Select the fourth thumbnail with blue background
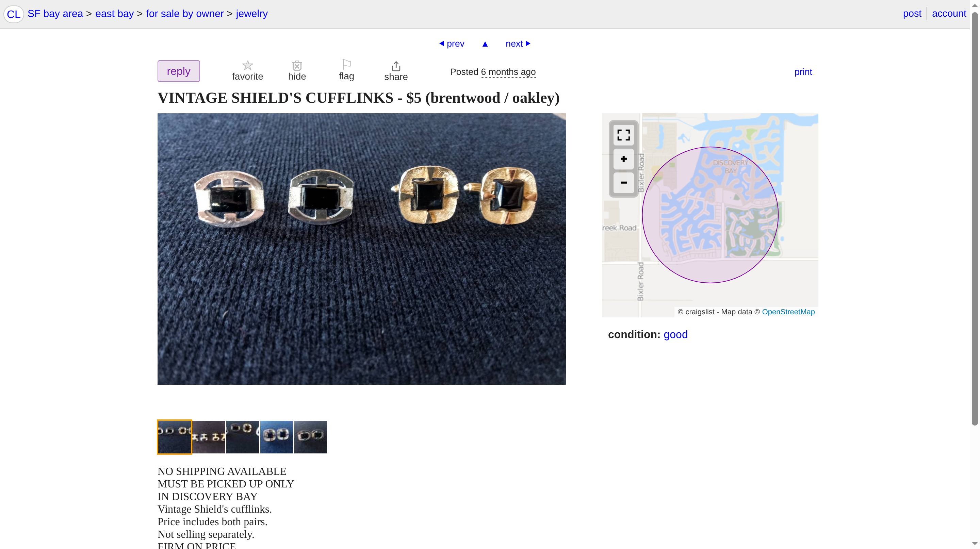Image resolution: width=980 pixels, height=549 pixels. coord(276,437)
